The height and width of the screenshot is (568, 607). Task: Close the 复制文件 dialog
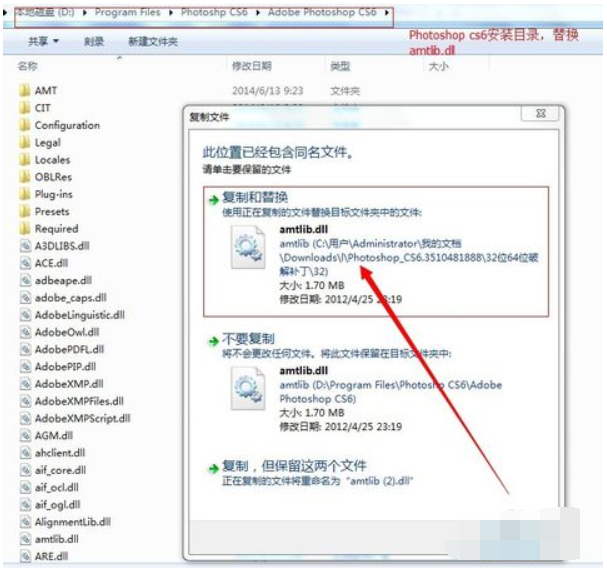(540, 113)
